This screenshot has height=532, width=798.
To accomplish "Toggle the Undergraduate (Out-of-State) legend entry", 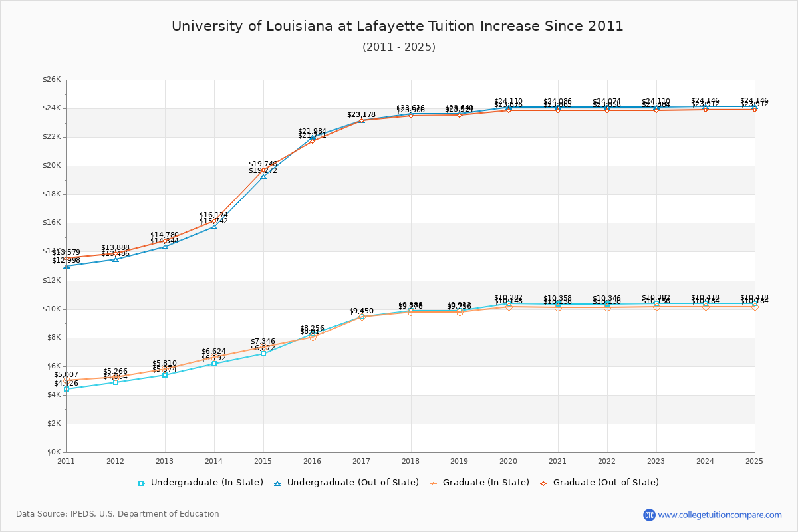I will tap(347, 483).
